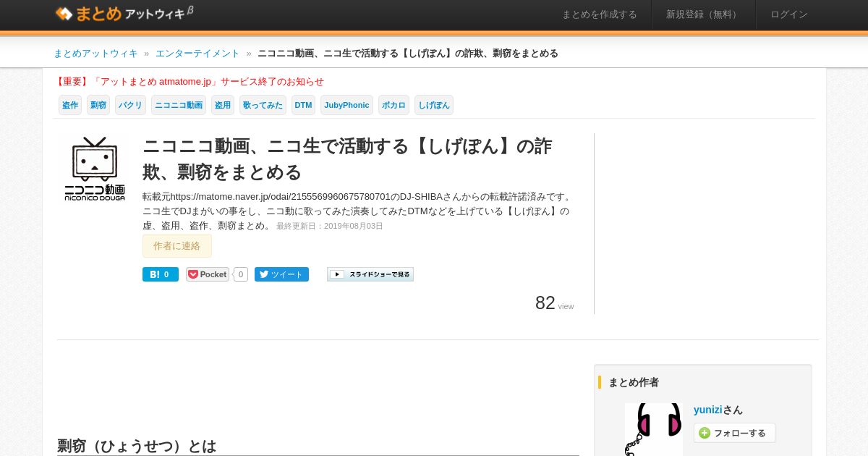Follow author with フォローする button
Screen dimensions: 868x456
735,433
